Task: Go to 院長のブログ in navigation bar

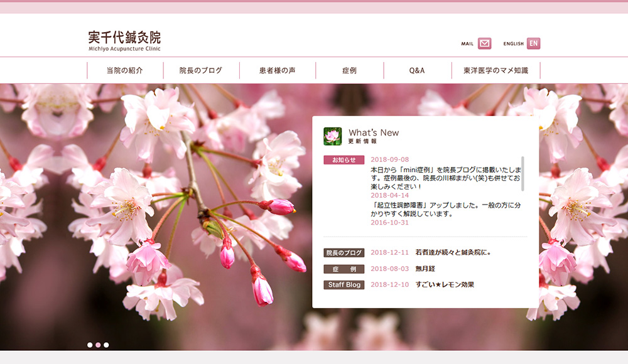Action: [x=201, y=70]
